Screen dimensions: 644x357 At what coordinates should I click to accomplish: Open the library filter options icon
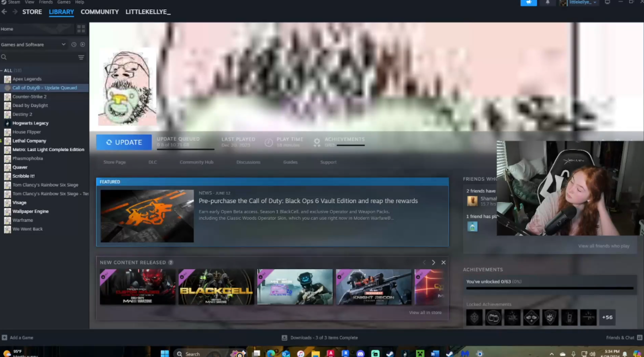click(81, 57)
